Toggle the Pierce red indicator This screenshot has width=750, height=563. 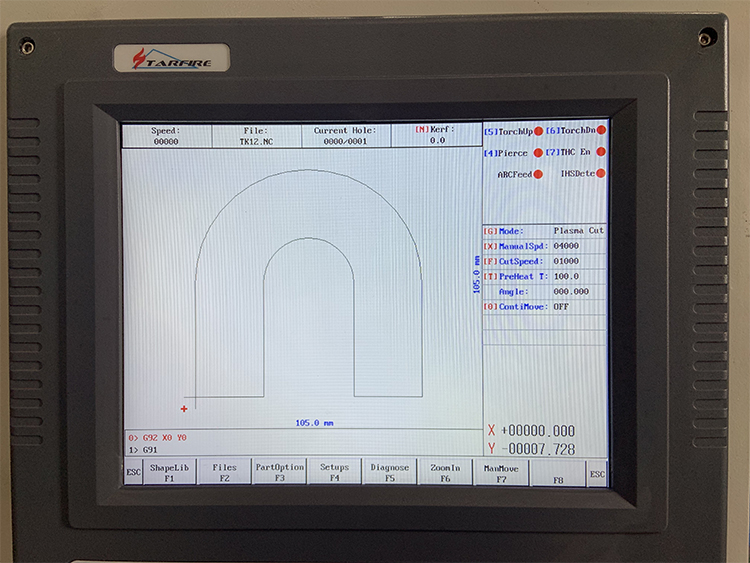click(538, 153)
